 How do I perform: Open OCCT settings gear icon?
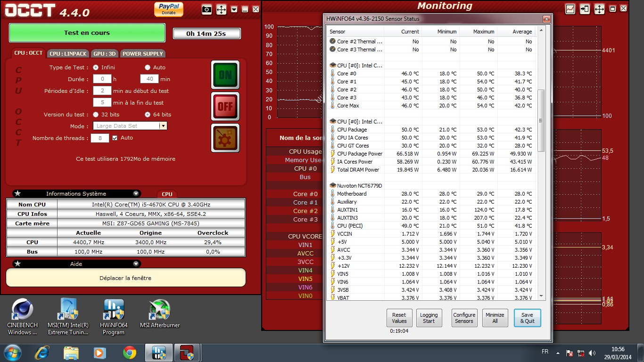pos(225,138)
